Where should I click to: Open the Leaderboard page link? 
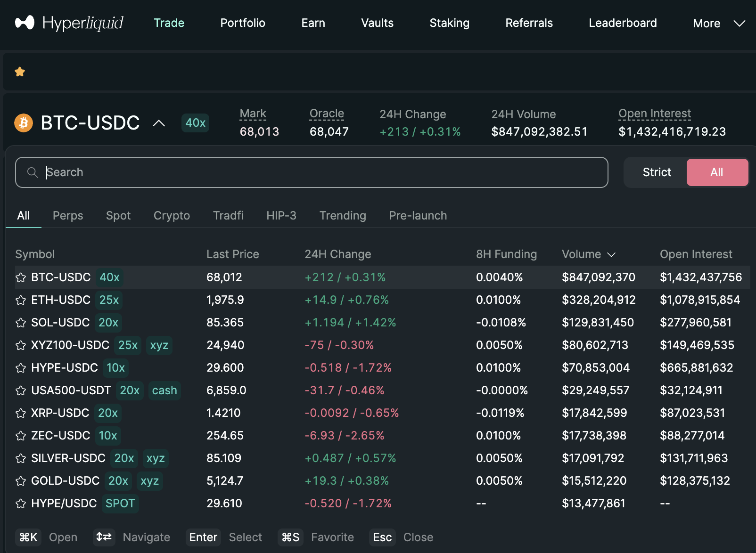coord(623,23)
